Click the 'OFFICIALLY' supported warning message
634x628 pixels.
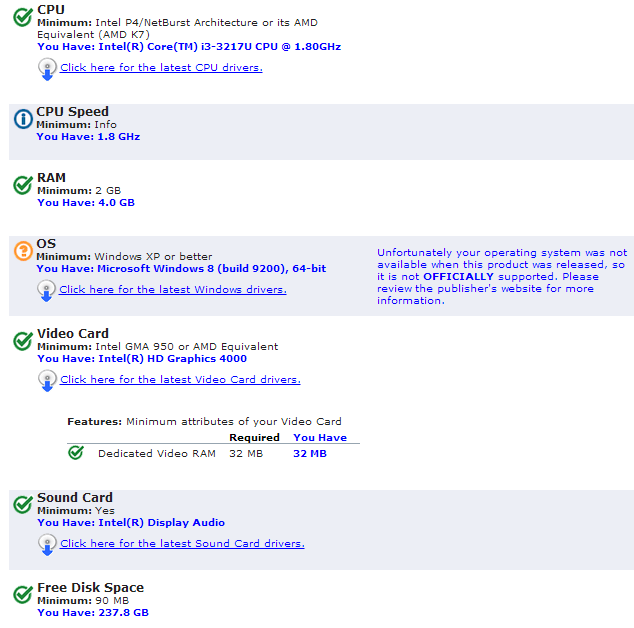(x=502, y=277)
